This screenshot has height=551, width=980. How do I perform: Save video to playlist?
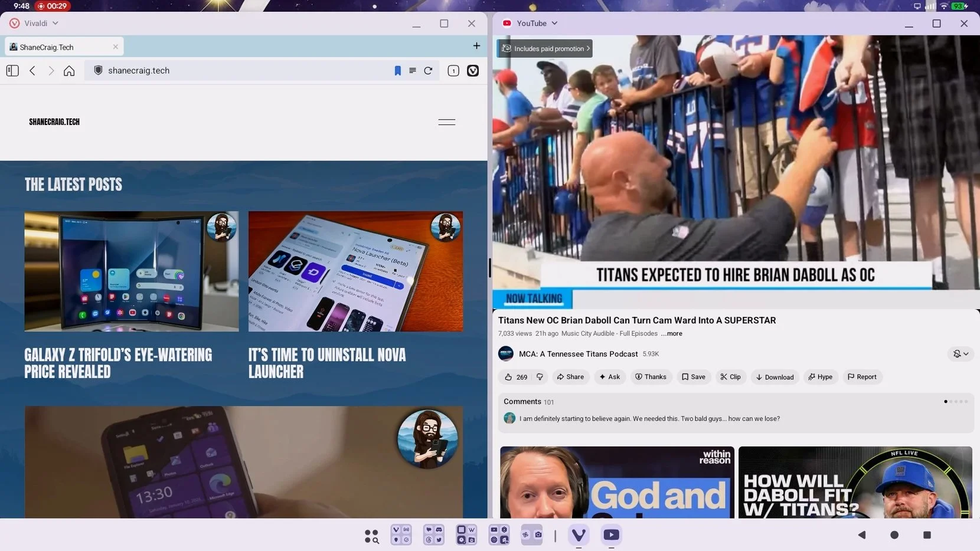tap(694, 377)
